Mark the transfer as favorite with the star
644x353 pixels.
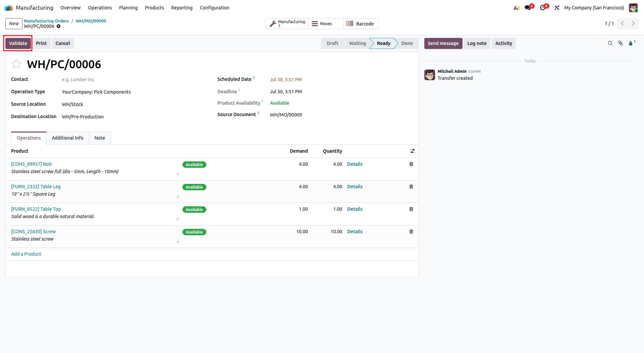tap(16, 64)
